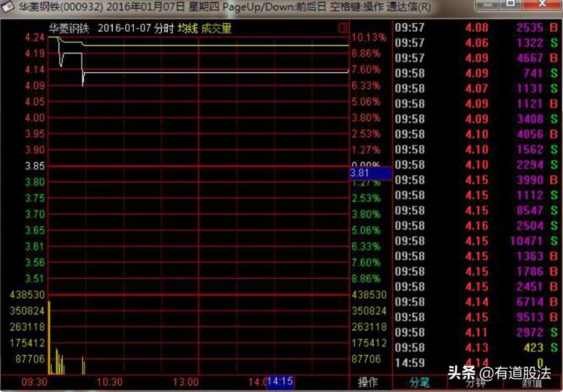Click the 2016-01-07 分时 date label
Image resolution: width=563 pixels, height=392 pixels.
(136, 28)
